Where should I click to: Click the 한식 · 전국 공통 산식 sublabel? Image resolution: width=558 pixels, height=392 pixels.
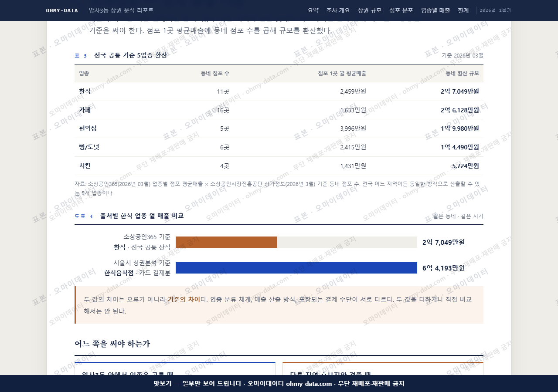[142, 247]
